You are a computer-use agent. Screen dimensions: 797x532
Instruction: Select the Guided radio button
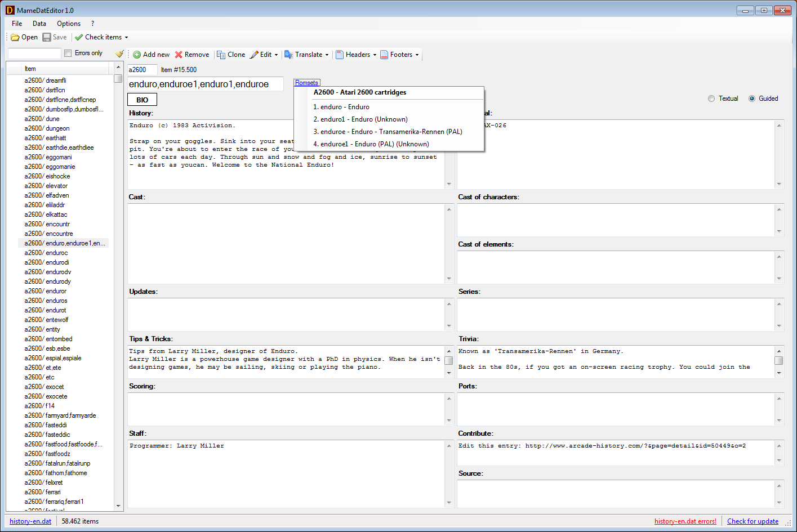[x=752, y=99]
